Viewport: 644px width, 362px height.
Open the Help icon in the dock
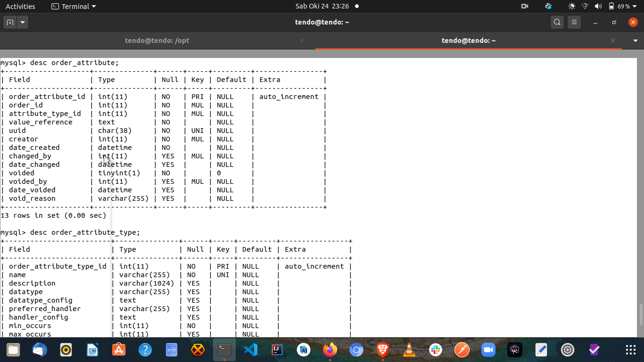point(145,350)
